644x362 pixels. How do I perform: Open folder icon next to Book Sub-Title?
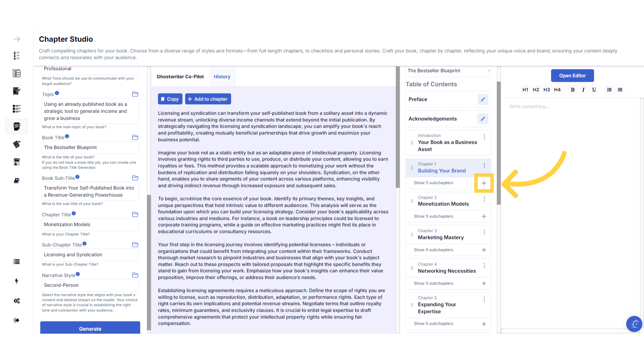(x=135, y=178)
